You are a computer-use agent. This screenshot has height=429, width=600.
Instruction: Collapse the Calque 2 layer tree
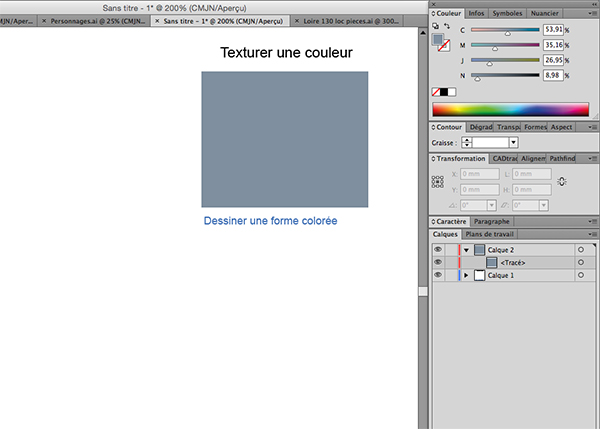click(x=466, y=249)
